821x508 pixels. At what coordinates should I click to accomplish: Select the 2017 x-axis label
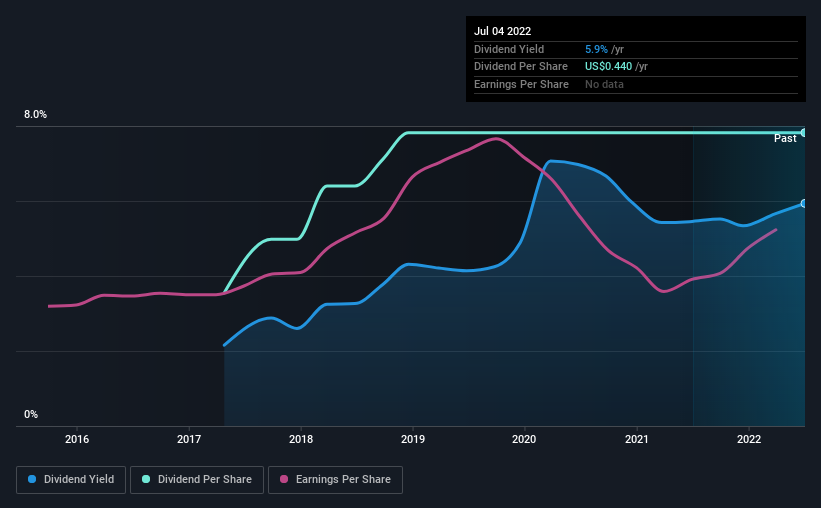(x=189, y=439)
